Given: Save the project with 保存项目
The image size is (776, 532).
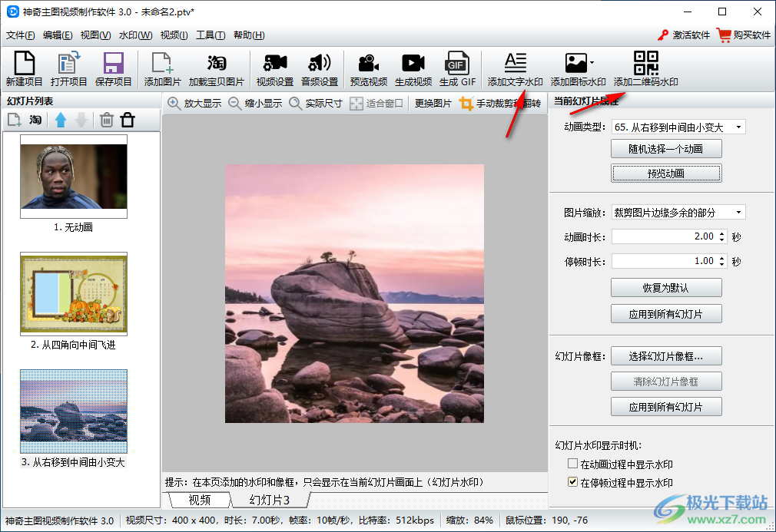Looking at the screenshot, I should pyautogui.click(x=113, y=69).
